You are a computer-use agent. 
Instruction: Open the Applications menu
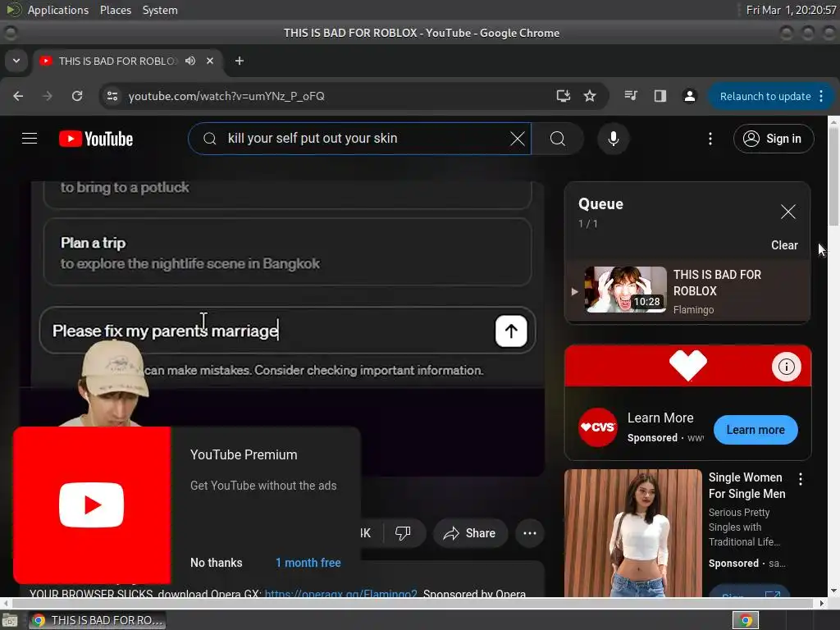[x=58, y=10]
